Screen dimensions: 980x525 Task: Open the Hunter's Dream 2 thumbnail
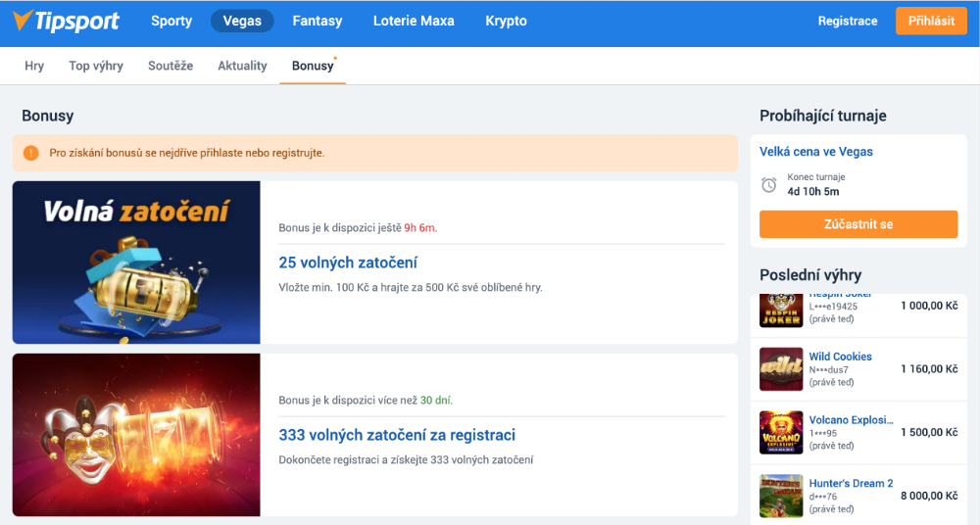tap(781, 497)
